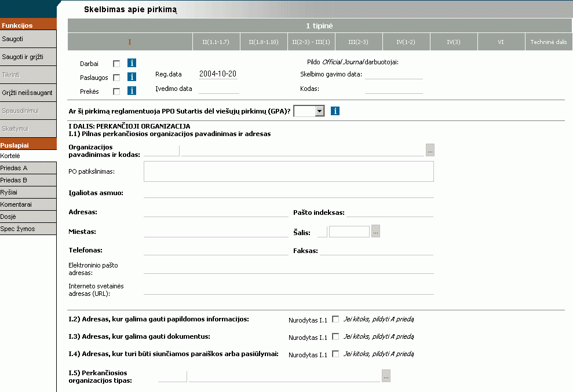The height and width of the screenshot is (392, 573).
Task: Click the Reg.data date field
Action: pos(218,74)
